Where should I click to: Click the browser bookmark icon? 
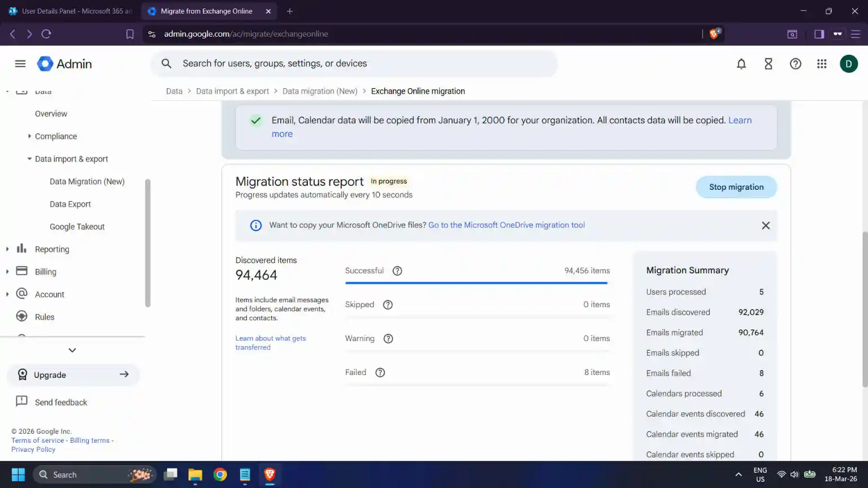pos(130,34)
